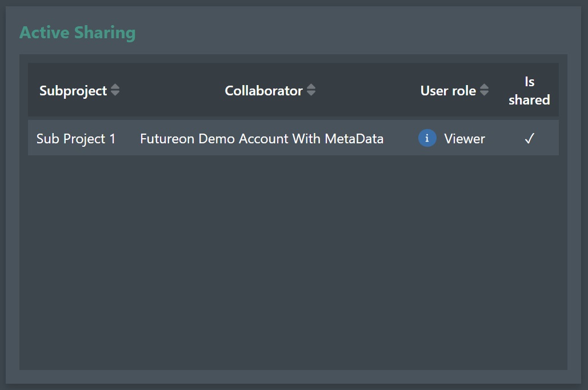Click the Active Sharing heading
This screenshot has height=390, width=588.
(x=77, y=33)
